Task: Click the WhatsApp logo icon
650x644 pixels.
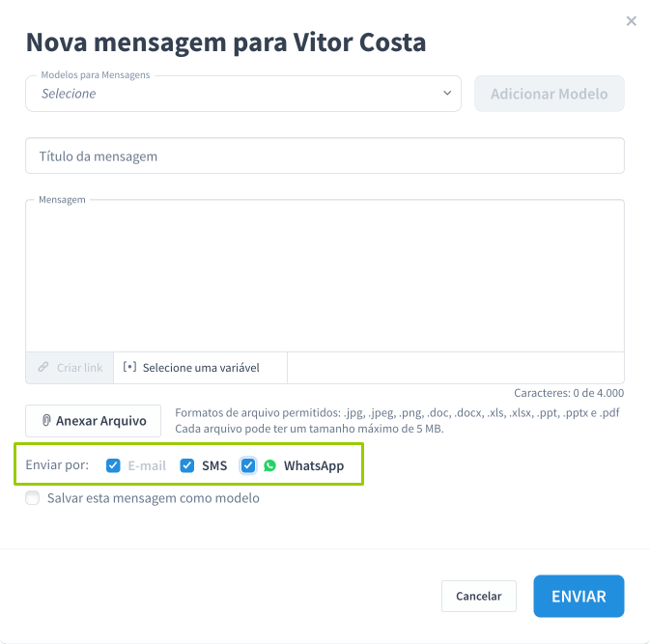Action: [x=269, y=465]
